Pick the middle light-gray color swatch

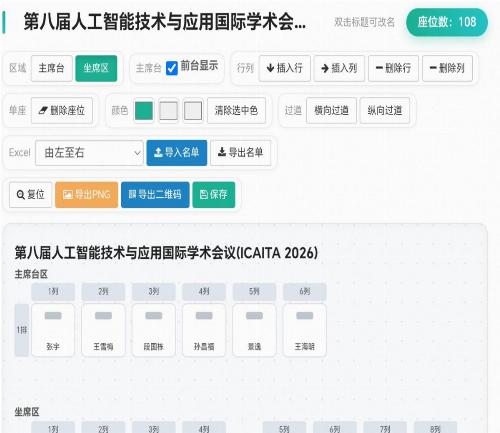(168, 111)
